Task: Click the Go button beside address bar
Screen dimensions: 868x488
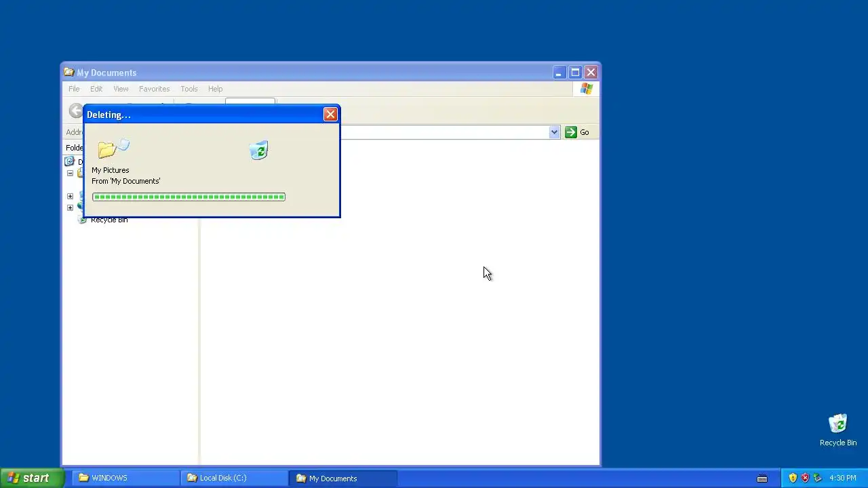Action: [x=577, y=132]
